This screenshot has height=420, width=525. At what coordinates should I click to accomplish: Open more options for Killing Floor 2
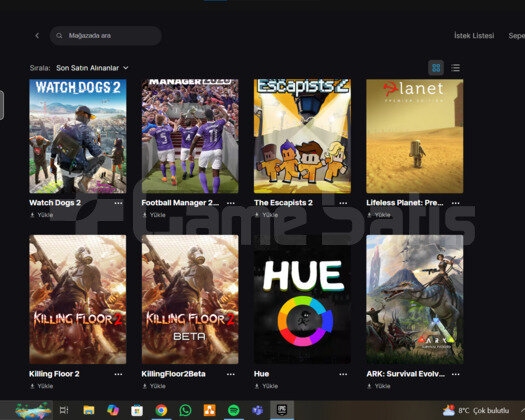point(118,374)
